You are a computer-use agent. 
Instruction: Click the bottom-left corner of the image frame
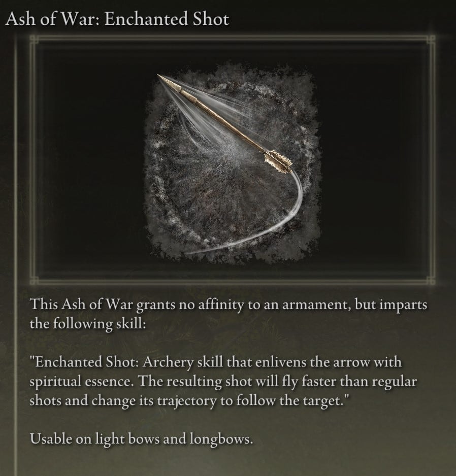34,281
